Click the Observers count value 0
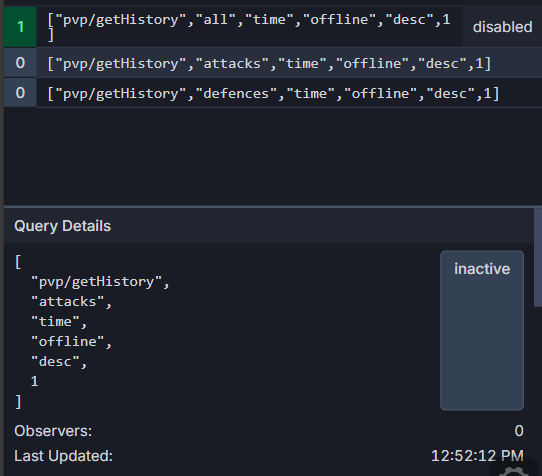 coord(519,431)
